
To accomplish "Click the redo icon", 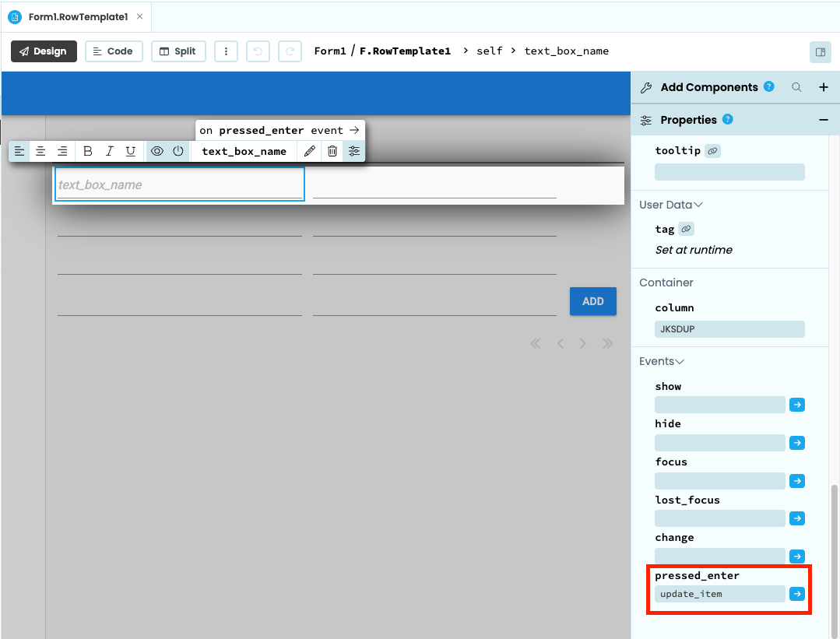I will point(290,51).
